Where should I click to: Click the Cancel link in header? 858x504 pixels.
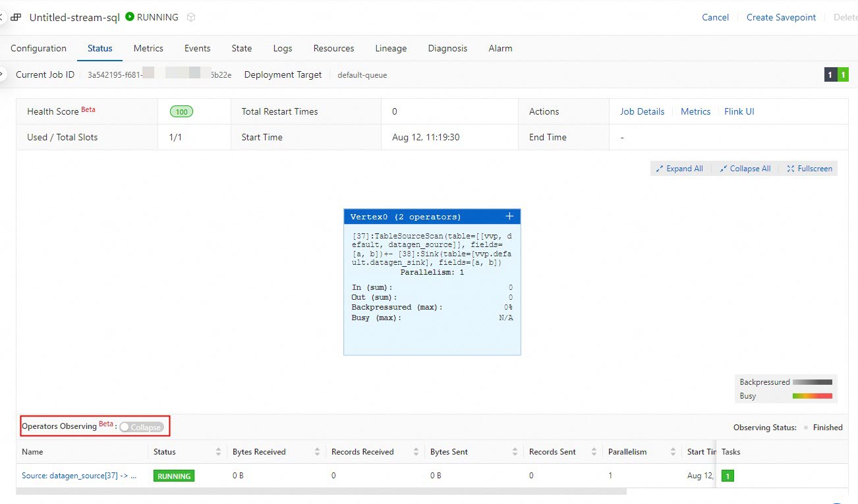pos(716,18)
